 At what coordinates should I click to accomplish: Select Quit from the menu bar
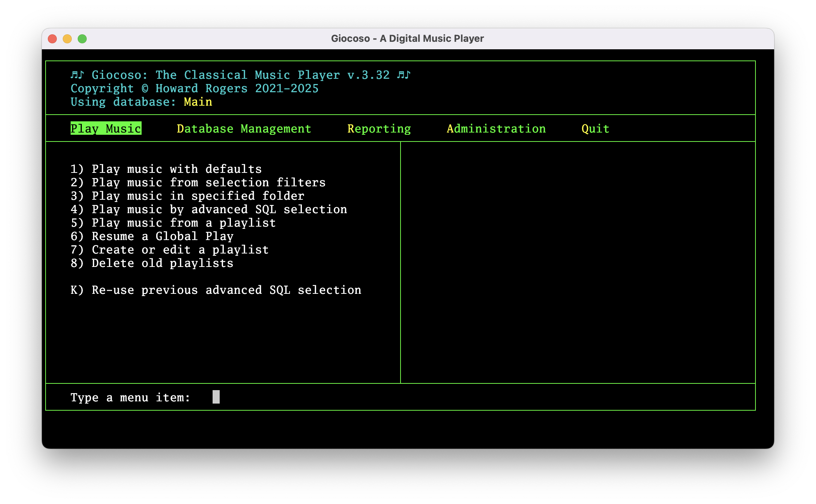click(595, 128)
